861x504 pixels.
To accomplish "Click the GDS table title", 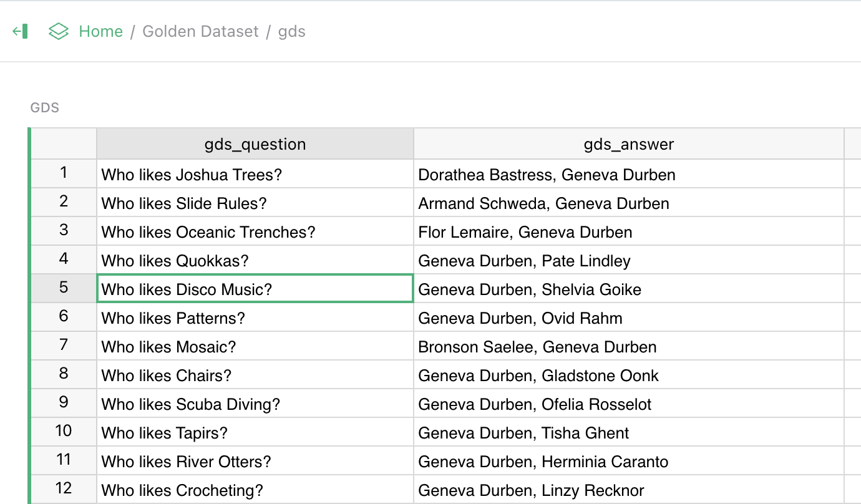I will (x=44, y=108).
